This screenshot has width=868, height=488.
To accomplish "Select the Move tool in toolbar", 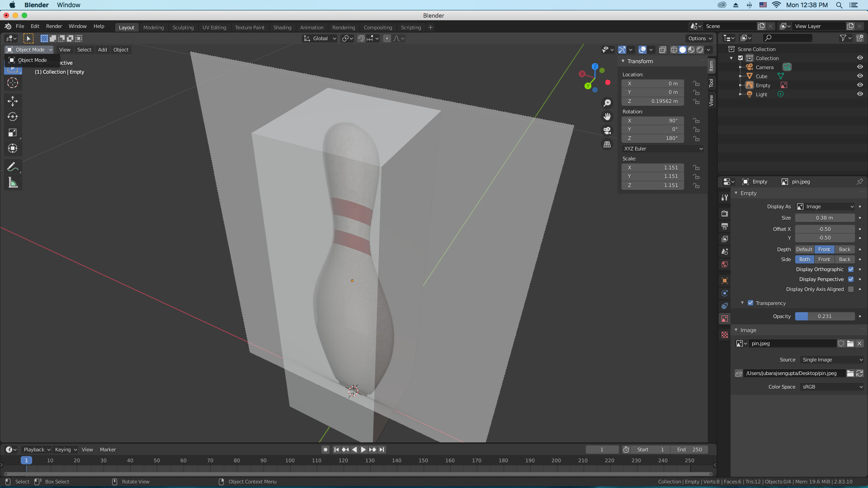I will 13,101.
